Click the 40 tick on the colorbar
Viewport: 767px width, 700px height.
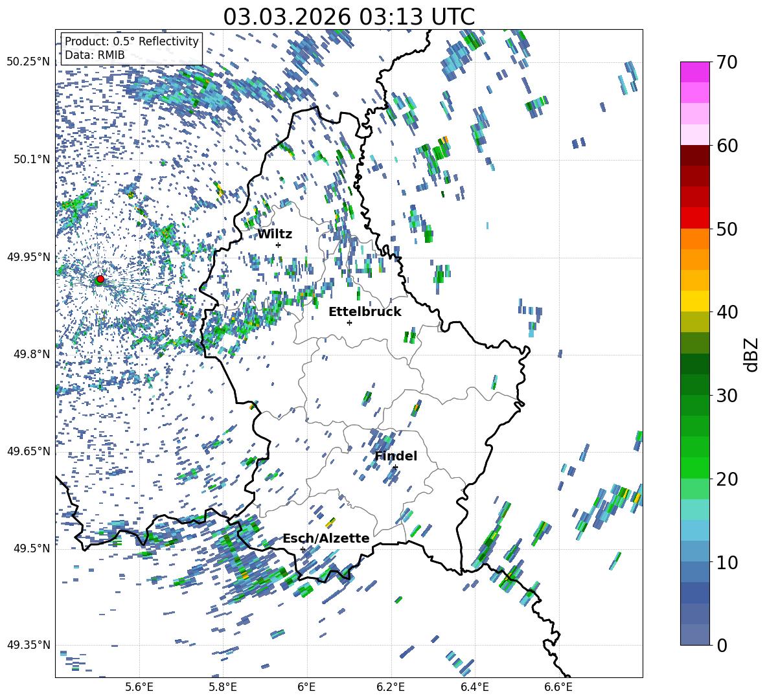727,312
